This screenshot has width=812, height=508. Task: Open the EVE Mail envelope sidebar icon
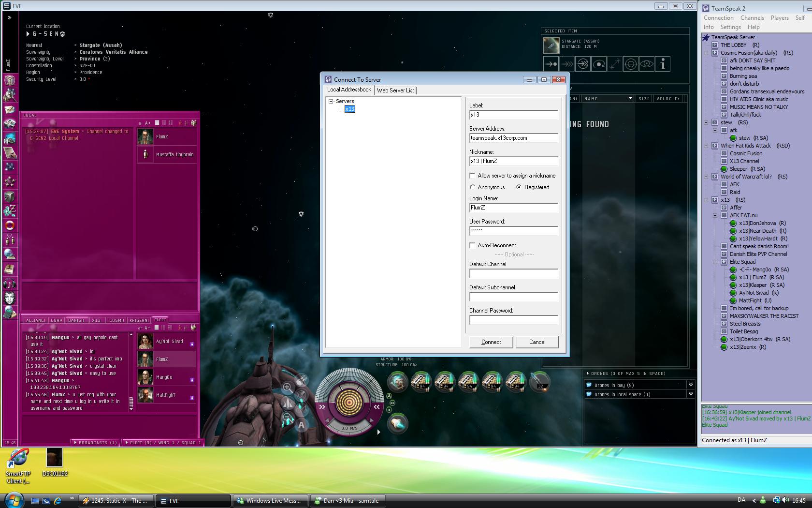pos(10,109)
